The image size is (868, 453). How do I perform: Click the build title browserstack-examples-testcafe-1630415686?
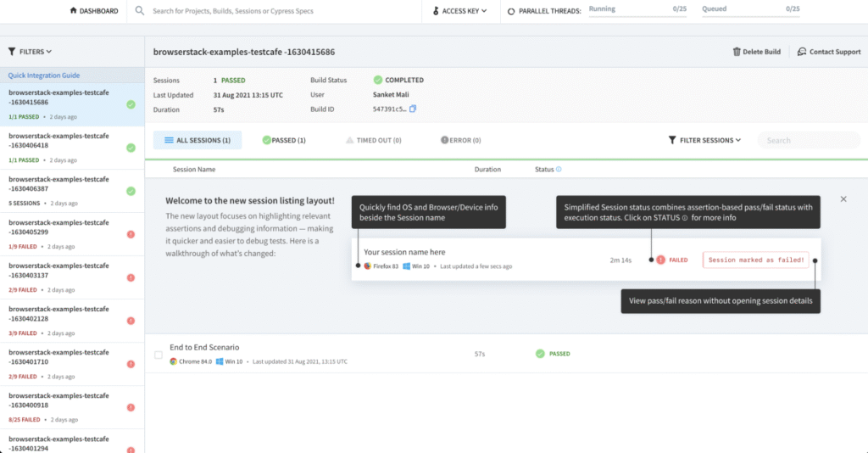(x=244, y=52)
